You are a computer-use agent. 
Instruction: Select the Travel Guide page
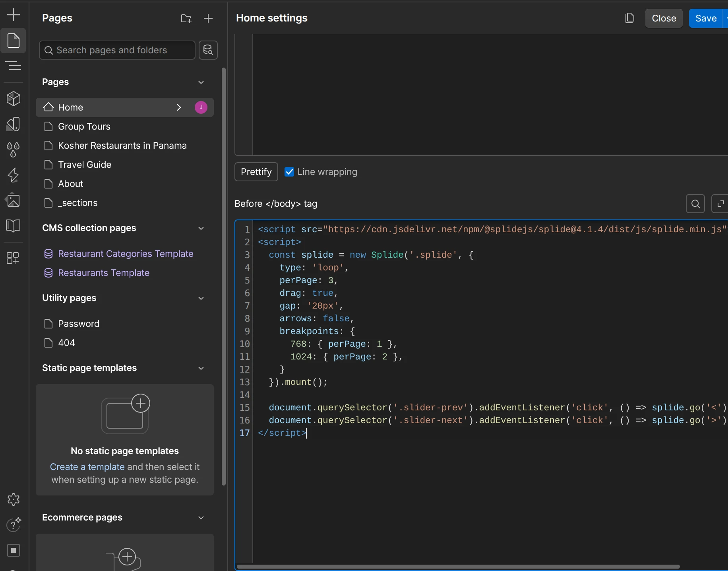coord(125,165)
